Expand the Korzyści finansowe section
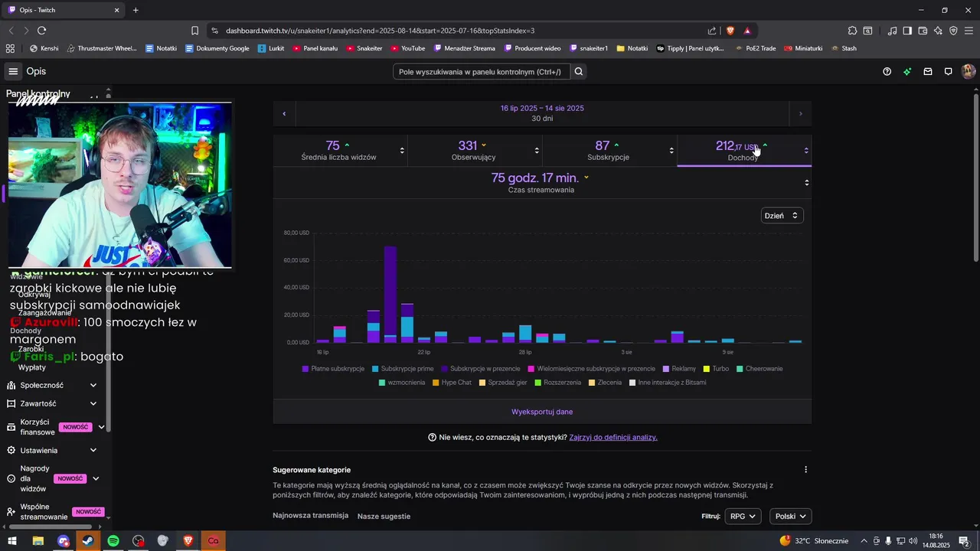This screenshot has height=551, width=980. click(101, 427)
